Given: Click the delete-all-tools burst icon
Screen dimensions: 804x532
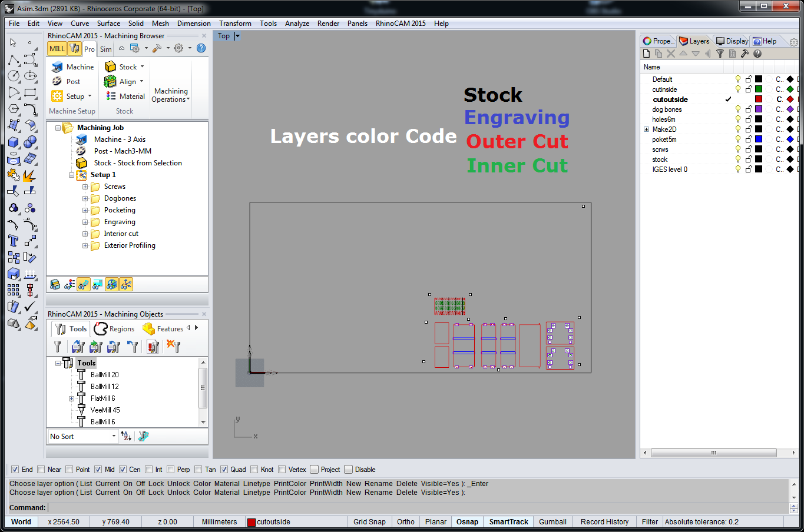Looking at the screenshot, I should [x=174, y=347].
